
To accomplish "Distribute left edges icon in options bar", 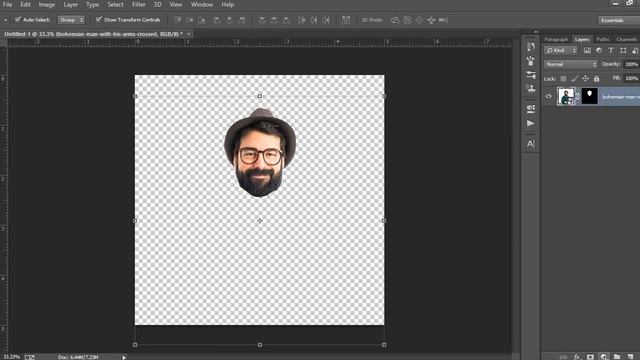I will (302, 20).
